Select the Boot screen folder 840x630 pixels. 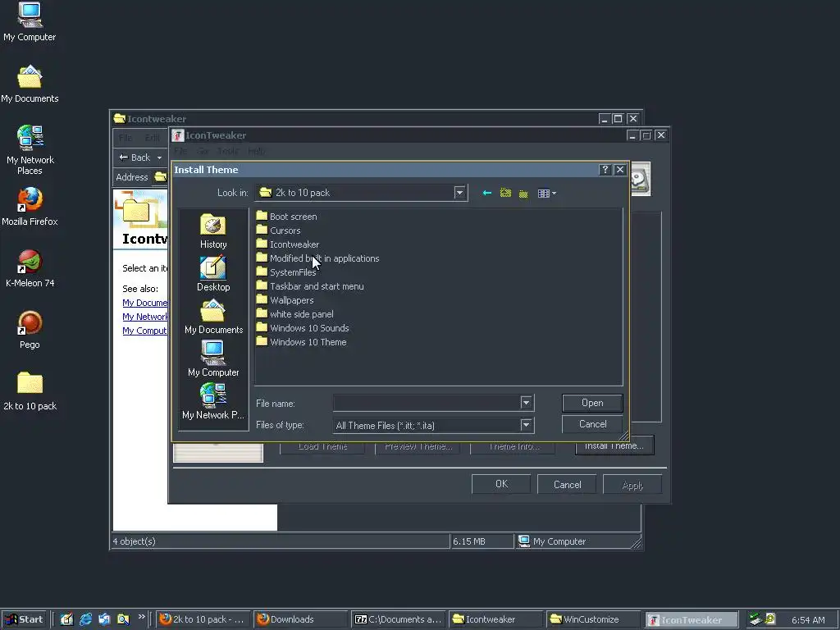click(x=286, y=217)
